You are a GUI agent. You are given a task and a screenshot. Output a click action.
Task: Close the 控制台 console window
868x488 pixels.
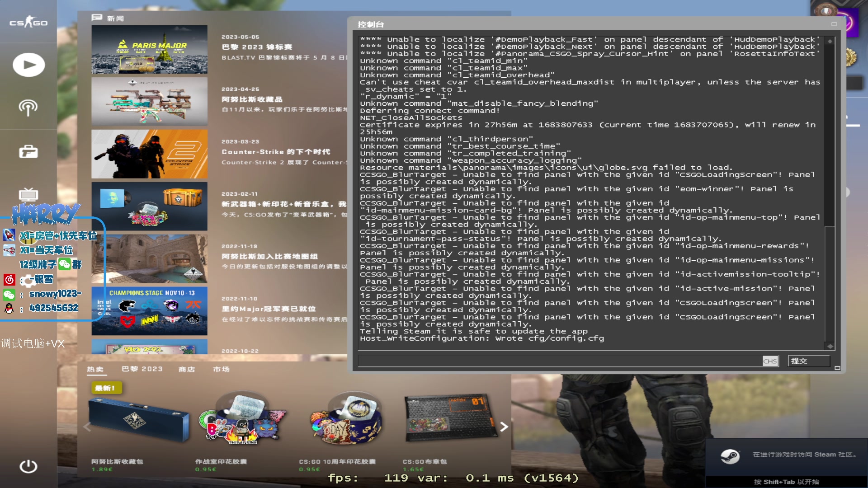[834, 24]
